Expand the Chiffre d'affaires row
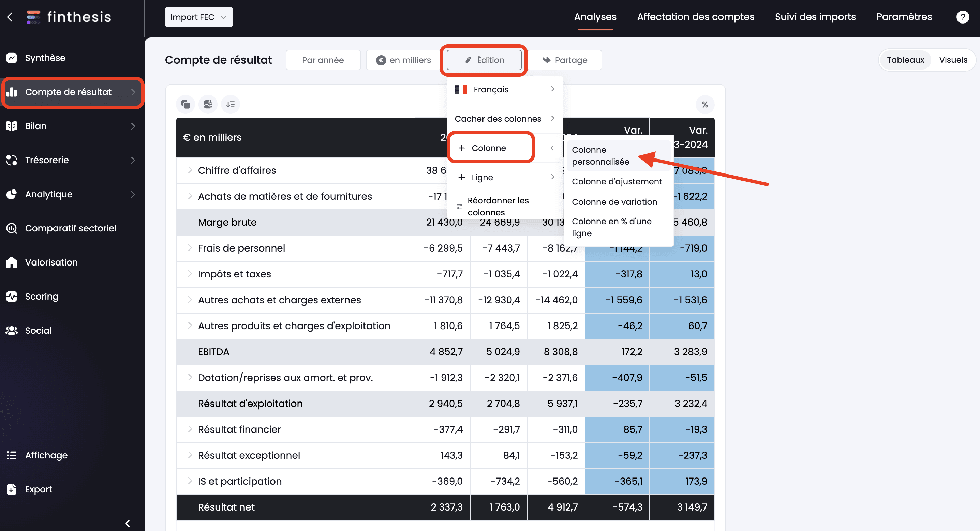The image size is (980, 531). coord(190,170)
